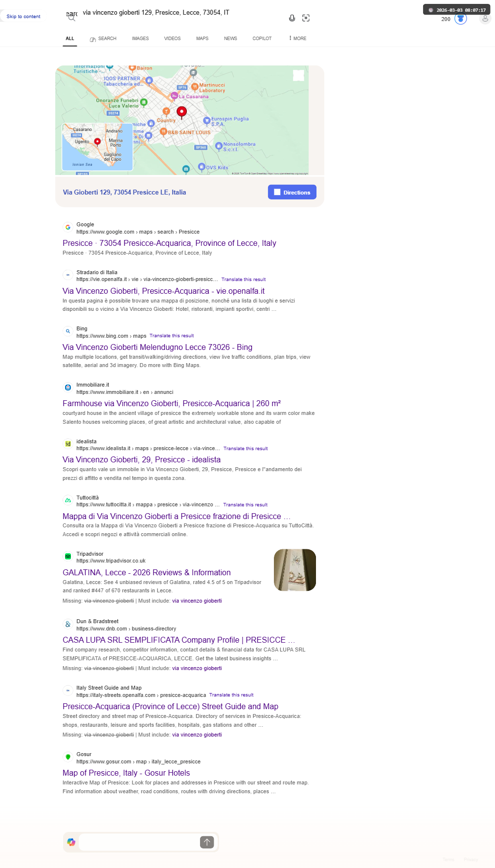Viewport: 495px width, 868px height.
Task: Select the ALL results tab
Action: coord(70,39)
